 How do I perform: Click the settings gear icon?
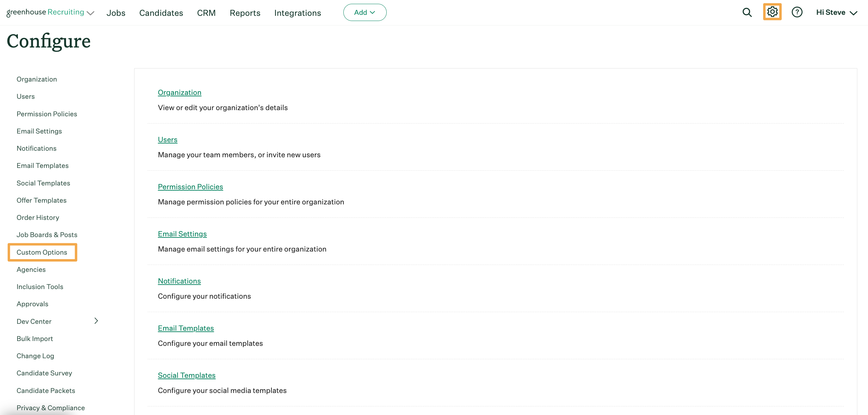point(772,12)
